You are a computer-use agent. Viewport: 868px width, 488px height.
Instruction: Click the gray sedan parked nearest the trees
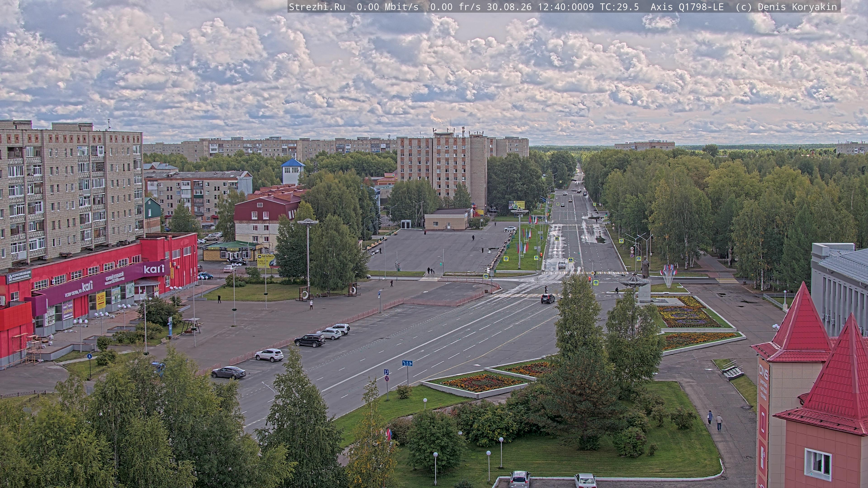229,372
